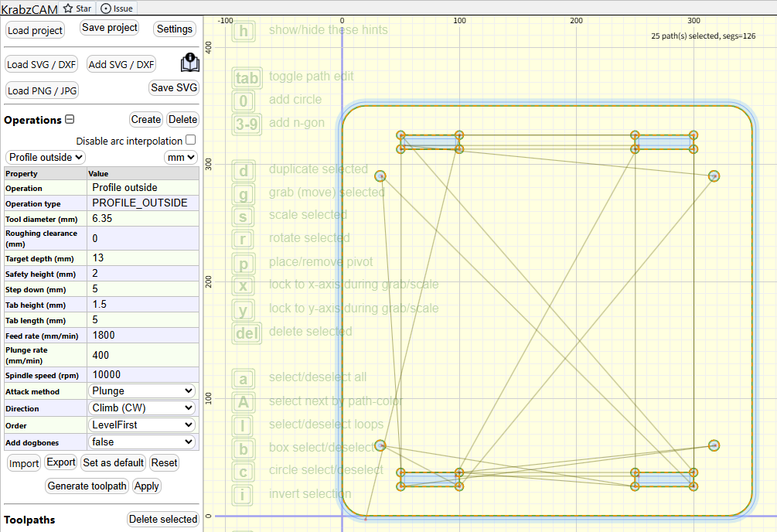Image resolution: width=777 pixels, height=532 pixels.
Task: Open the Order LevelFirst dropdown
Action: click(142, 425)
